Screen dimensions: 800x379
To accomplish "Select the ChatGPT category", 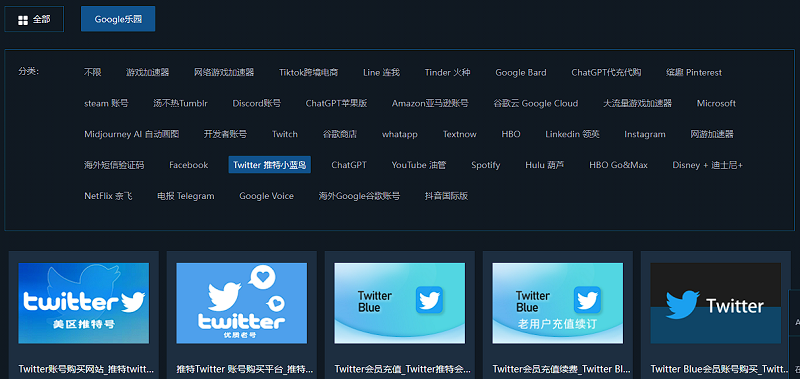I will coord(349,165).
